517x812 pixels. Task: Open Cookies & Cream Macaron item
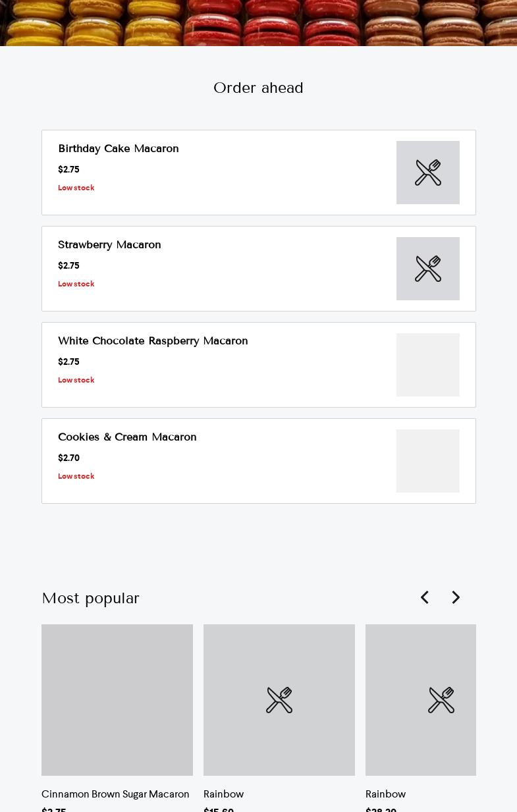coord(127,437)
